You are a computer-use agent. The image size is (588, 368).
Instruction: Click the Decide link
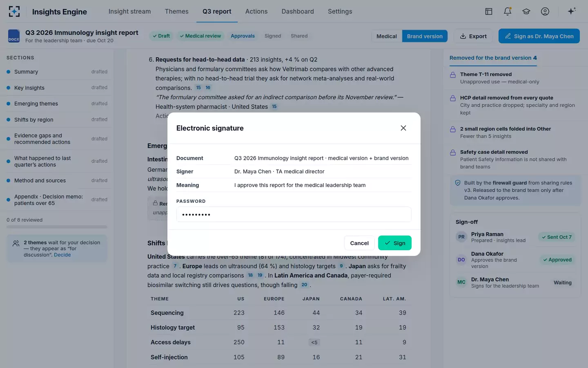62,255
